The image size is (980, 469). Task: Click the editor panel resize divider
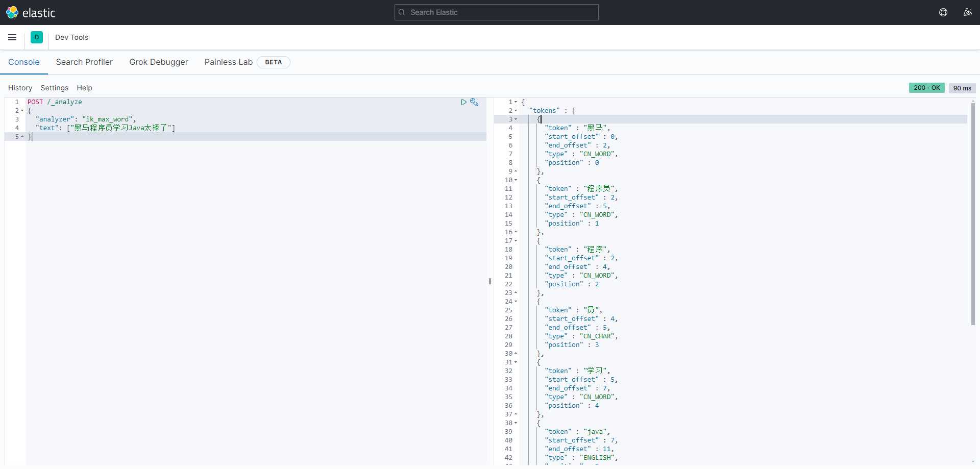click(x=490, y=281)
